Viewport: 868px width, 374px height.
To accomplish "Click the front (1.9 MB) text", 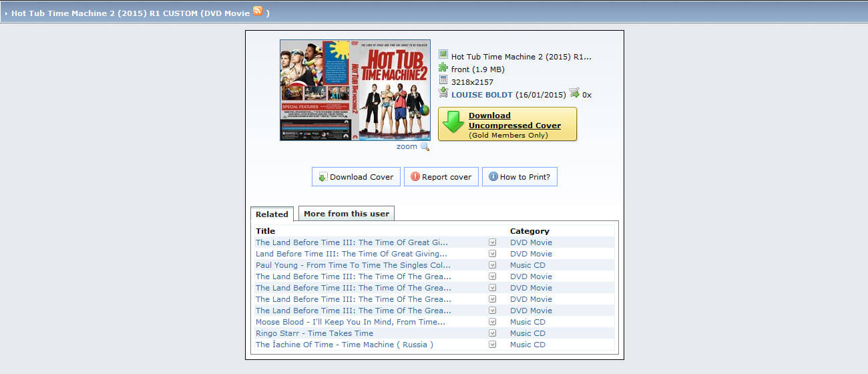I will point(478,69).
